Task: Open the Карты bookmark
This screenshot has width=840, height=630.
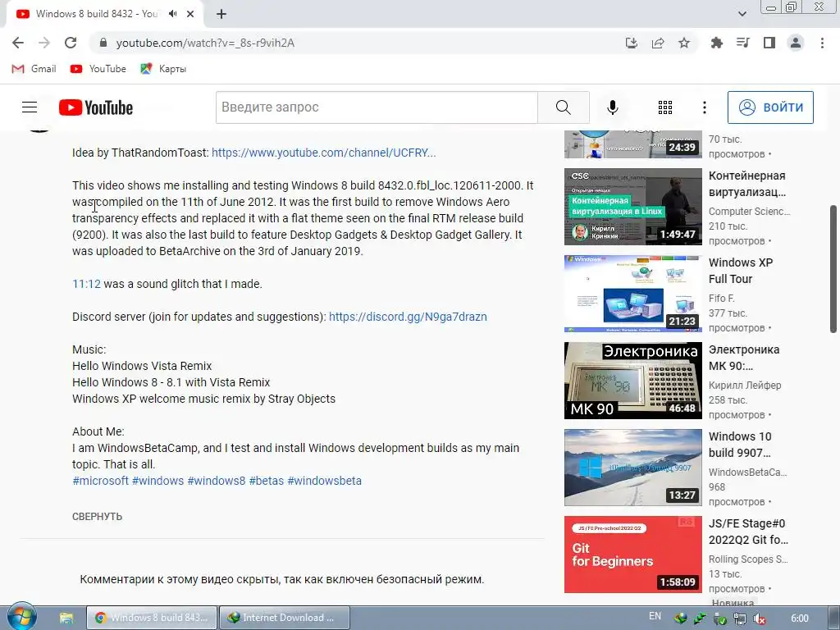Action: pyautogui.click(x=163, y=69)
